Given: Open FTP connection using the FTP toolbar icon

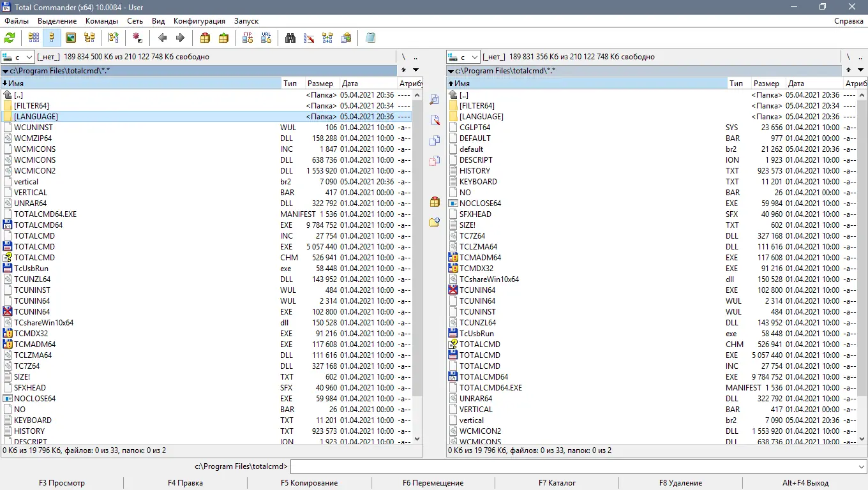Looking at the screenshot, I should pos(247,38).
